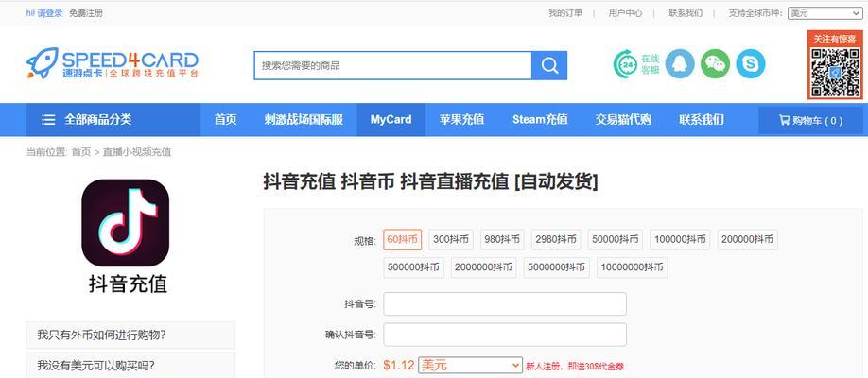868x378 pixels.
Task: Select the 100000抖币 option
Action: (680, 240)
